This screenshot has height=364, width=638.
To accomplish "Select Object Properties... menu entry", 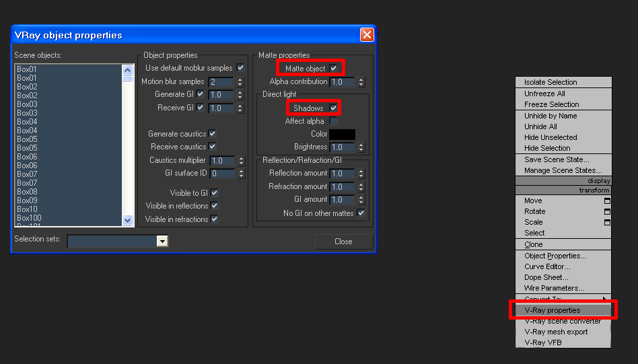I will pos(555,256).
